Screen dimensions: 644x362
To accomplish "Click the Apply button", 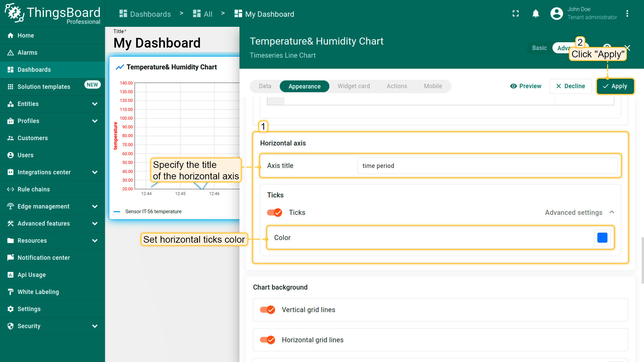I will pyautogui.click(x=615, y=86).
